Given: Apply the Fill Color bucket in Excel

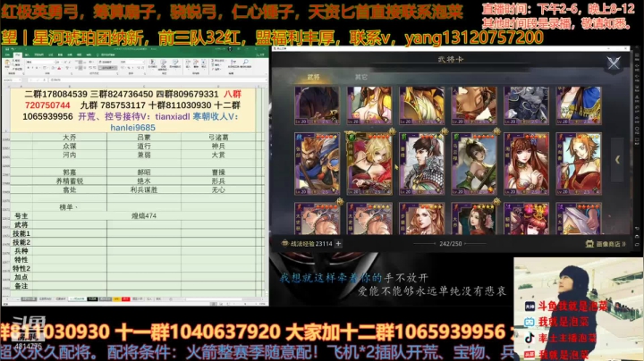Looking at the screenshot, I should coord(53,68).
